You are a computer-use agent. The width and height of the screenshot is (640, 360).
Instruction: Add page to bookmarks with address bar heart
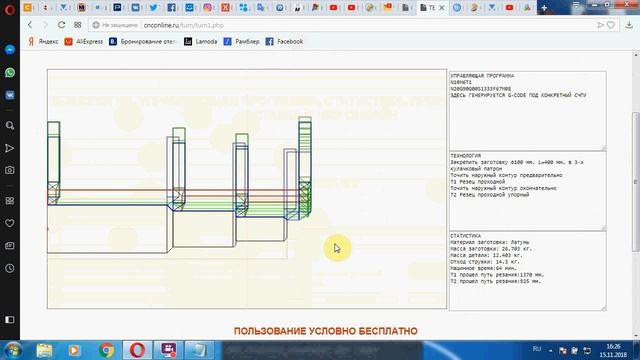point(611,25)
